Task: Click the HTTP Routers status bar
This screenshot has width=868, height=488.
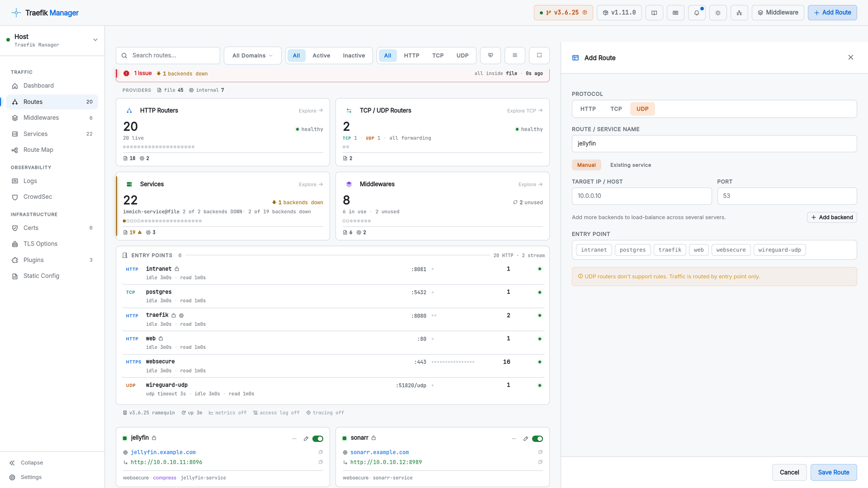Action: pyautogui.click(x=159, y=147)
